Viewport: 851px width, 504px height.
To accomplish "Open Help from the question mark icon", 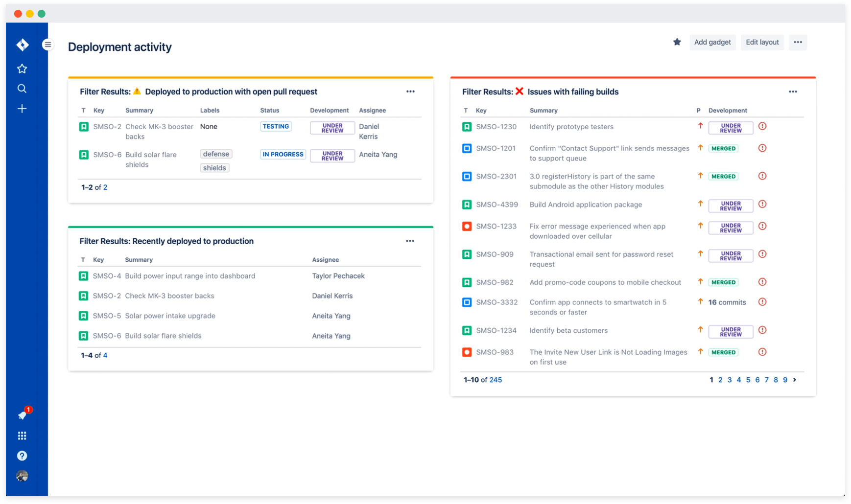I will point(22,456).
